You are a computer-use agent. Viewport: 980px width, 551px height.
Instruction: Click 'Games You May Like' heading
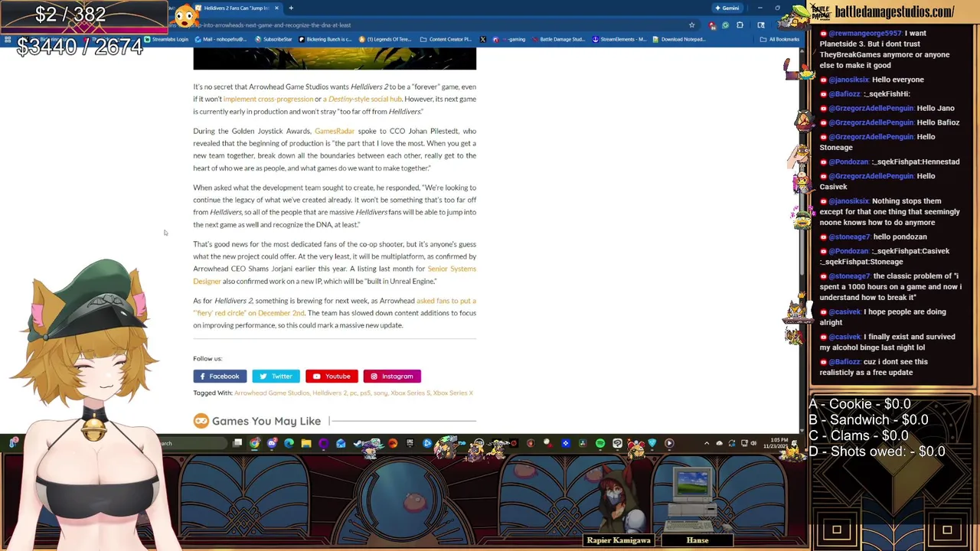pos(266,421)
